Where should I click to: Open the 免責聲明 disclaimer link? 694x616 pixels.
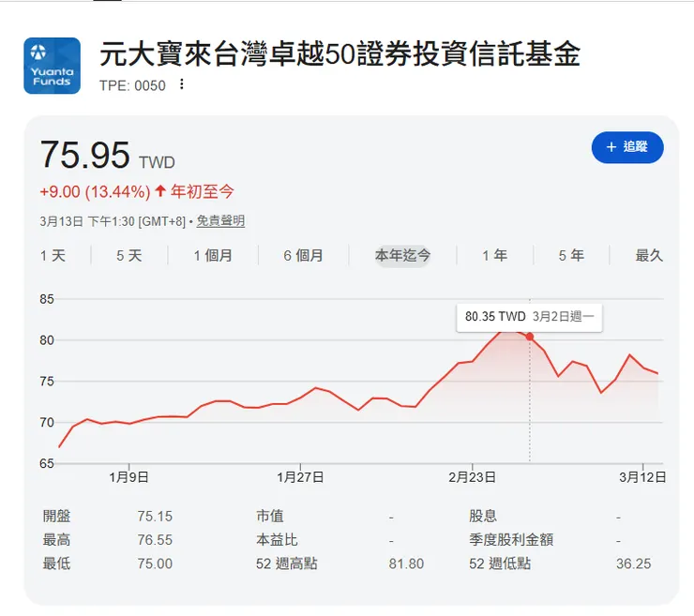pos(220,221)
